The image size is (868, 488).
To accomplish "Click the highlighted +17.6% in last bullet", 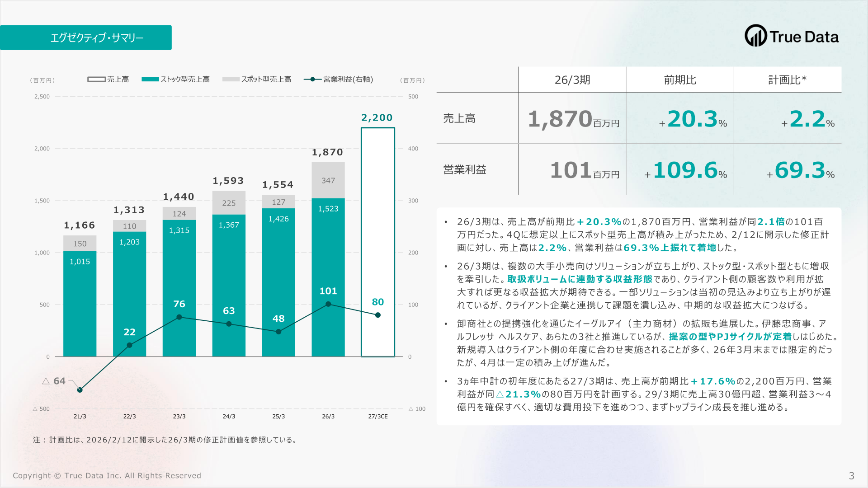I will pos(713,381).
